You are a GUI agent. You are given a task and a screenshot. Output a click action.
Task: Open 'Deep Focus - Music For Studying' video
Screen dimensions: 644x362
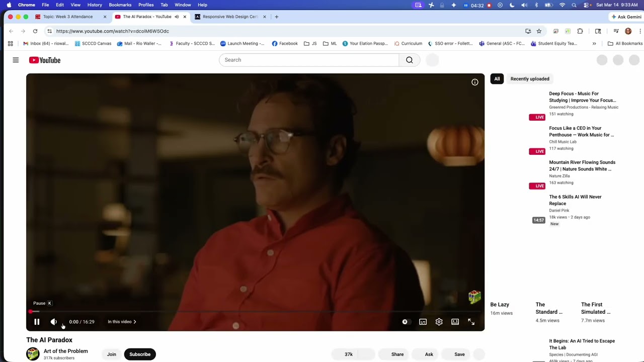pos(582,97)
